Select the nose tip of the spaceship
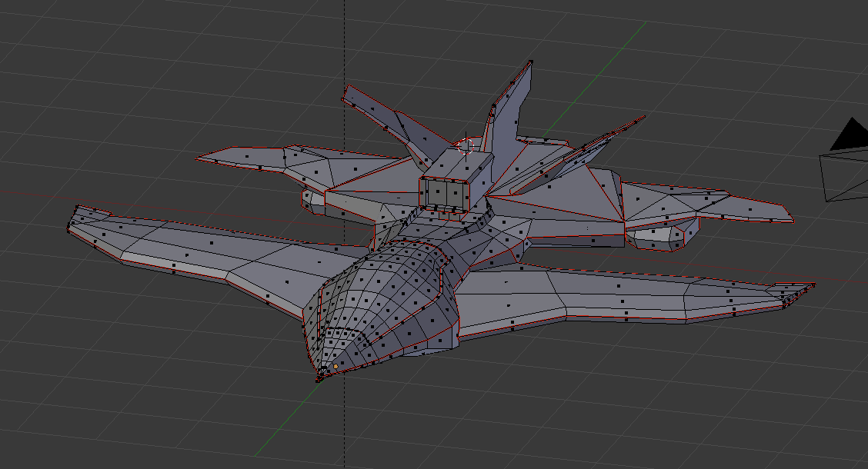The height and width of the screenshot is (469, 868). [319, 377]
